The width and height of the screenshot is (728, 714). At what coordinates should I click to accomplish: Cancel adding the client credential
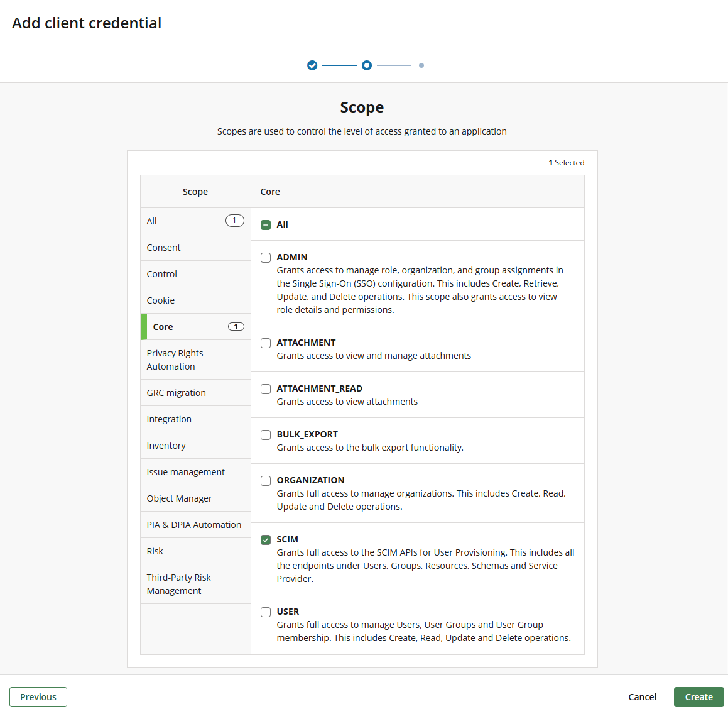tap(642, 697)
